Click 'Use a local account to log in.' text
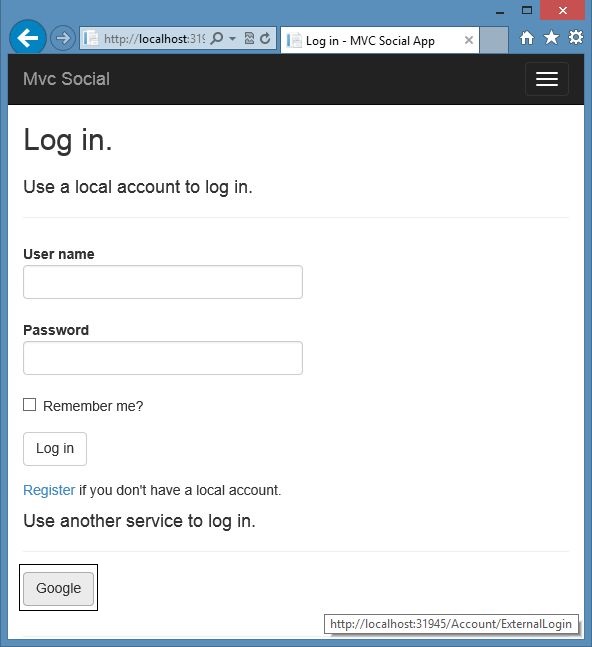 pyautogui.click(x=138, y=187)
